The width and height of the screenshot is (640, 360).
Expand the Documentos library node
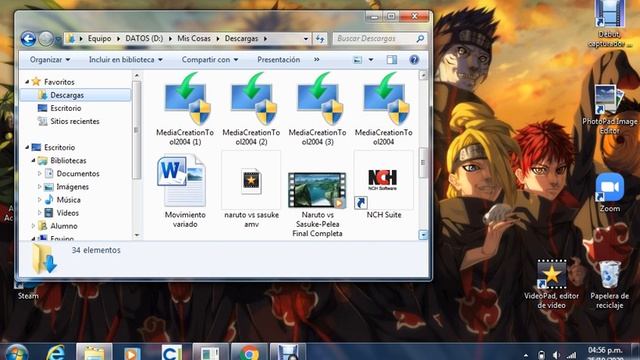pyautogui.click(x=40, y=173)
